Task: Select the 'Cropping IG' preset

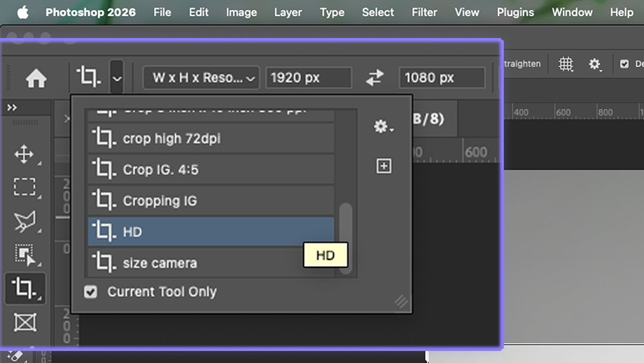Action: point(211,201)
